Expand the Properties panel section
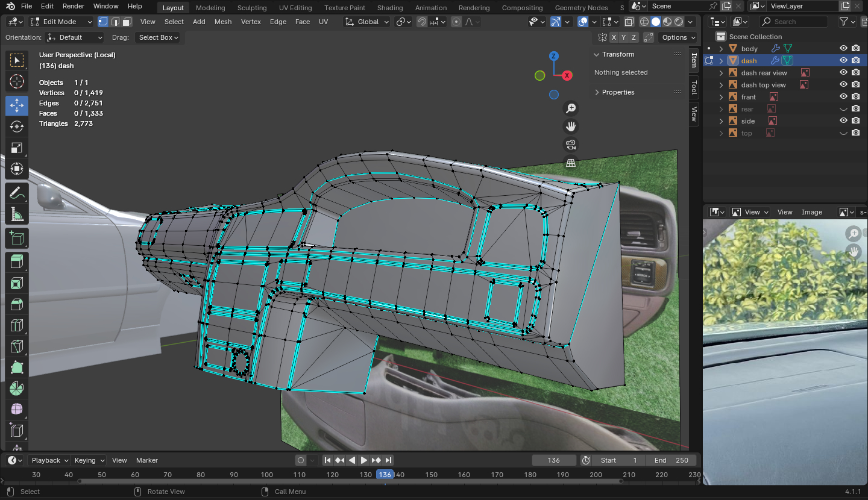 (x=618, y=92)
